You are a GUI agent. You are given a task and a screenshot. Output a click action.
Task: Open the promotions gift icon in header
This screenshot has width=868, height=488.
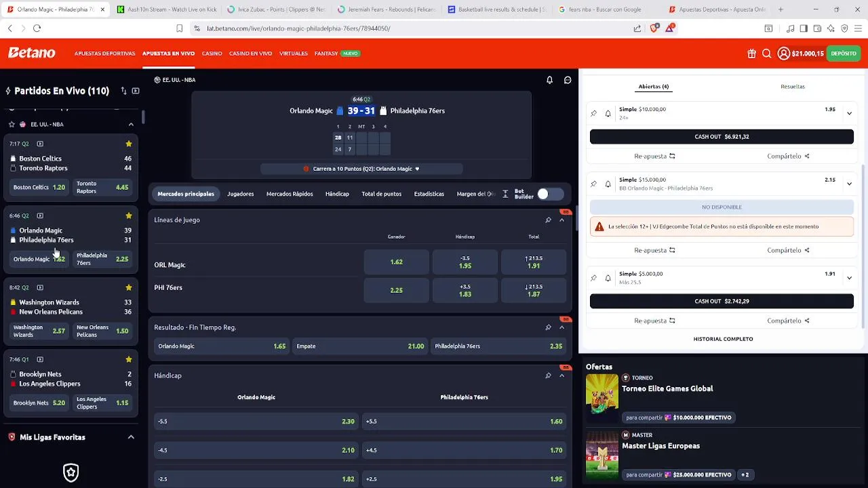(751, 54)
